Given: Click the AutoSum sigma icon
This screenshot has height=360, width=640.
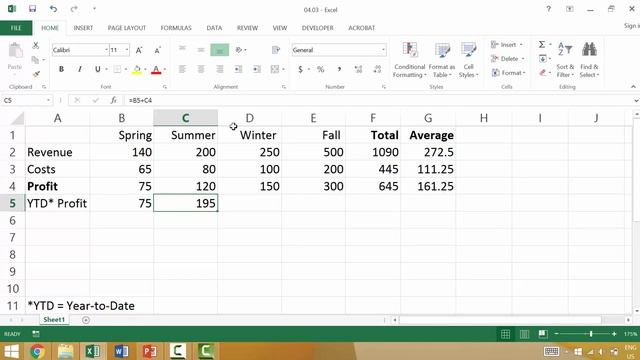Looking at the screenshot, I should pos(542,44).
